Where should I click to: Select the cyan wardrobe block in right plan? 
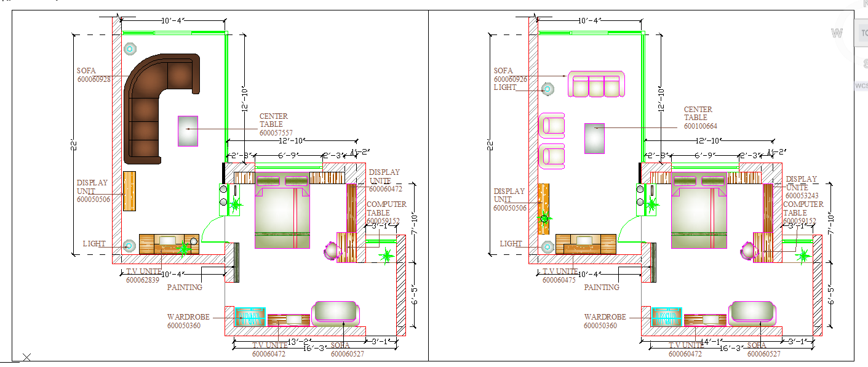[666, 317]
